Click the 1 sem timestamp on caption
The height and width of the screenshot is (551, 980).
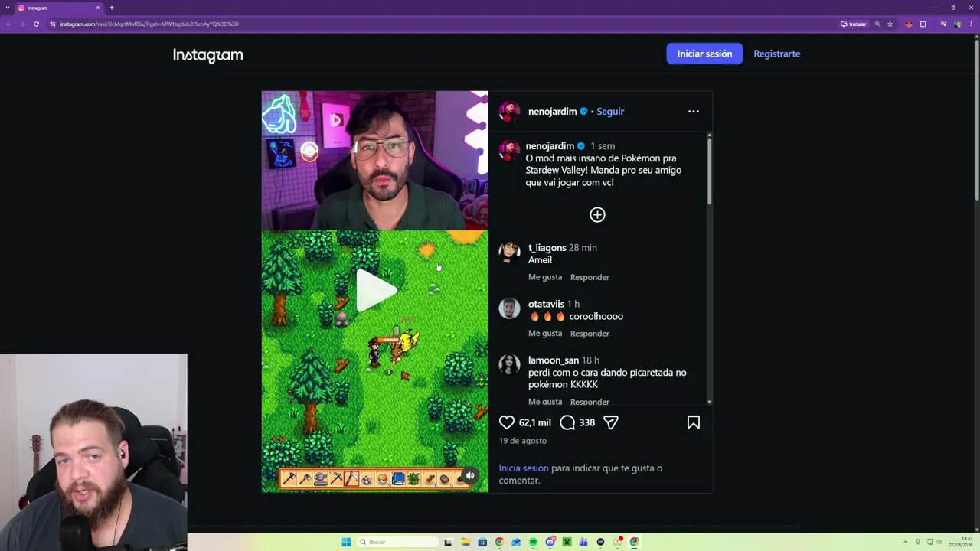coord(603,146)
